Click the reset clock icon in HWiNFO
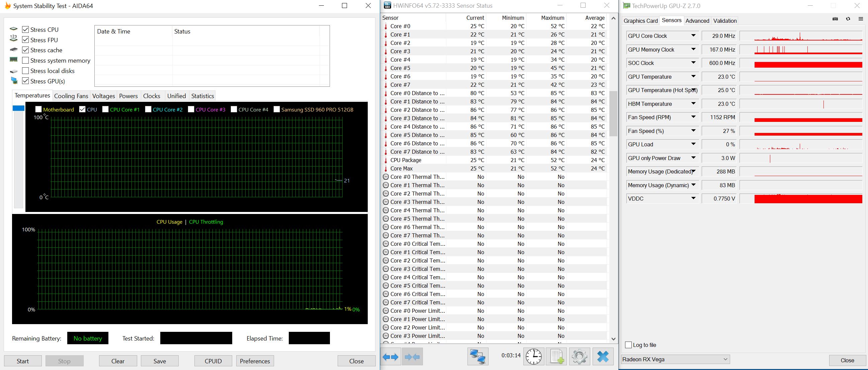Screen dimensions: 868x370 coord(533,357)
